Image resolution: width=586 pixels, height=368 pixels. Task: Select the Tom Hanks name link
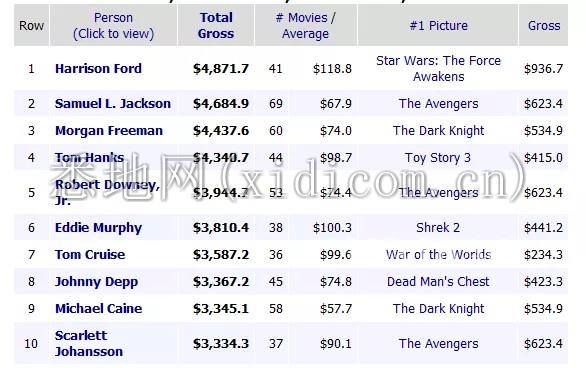pos(89,158)
